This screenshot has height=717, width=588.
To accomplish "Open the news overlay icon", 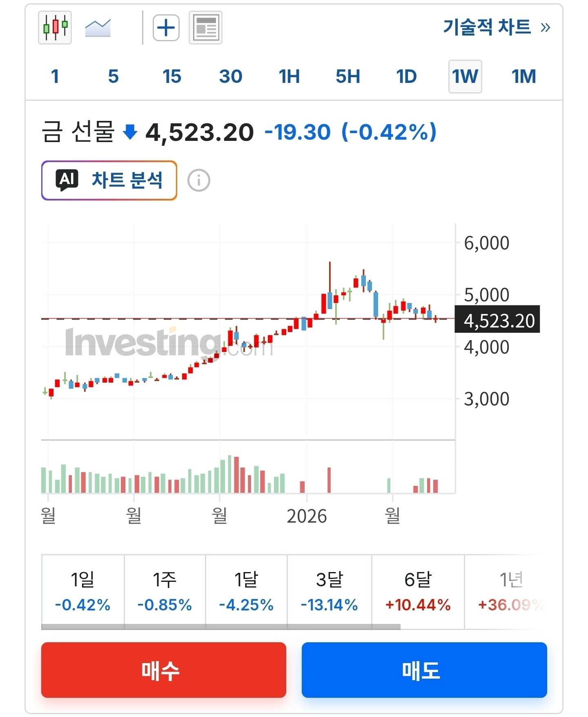I will click(205, 27).
